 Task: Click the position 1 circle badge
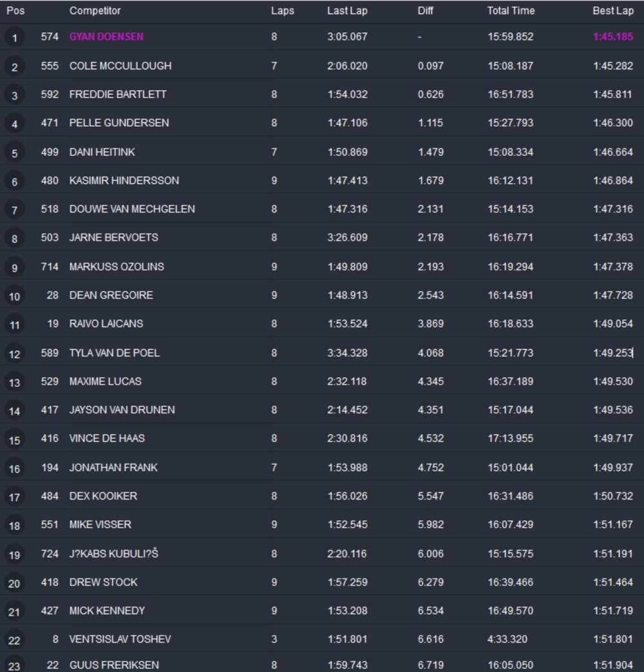(14, 38)
